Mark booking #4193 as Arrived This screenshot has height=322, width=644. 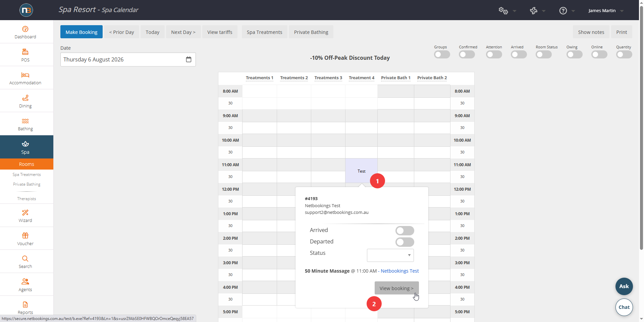coord(405,231)
